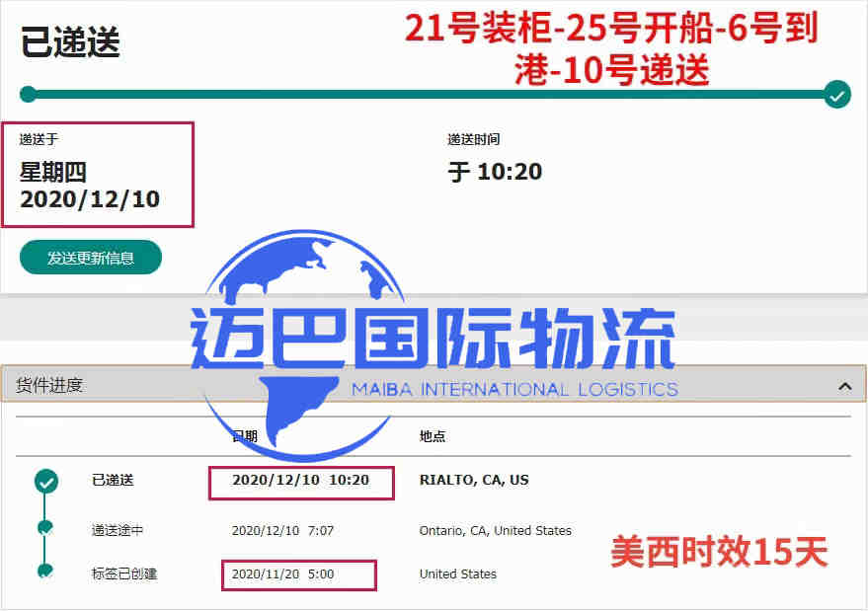
Task: Click the 已递送 page heading
Action: coord(70,42)
